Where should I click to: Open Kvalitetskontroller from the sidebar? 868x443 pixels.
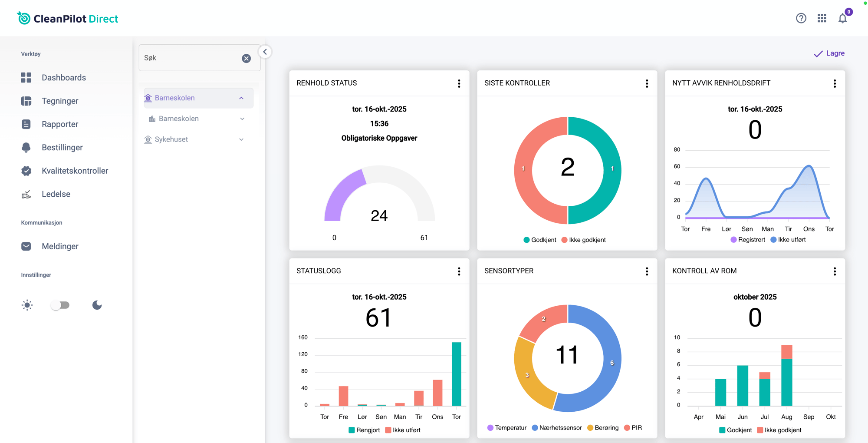click(75, 171)
